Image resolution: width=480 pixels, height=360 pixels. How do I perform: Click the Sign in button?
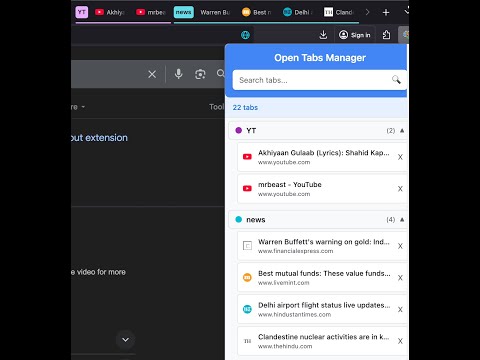tap(355, 35)
